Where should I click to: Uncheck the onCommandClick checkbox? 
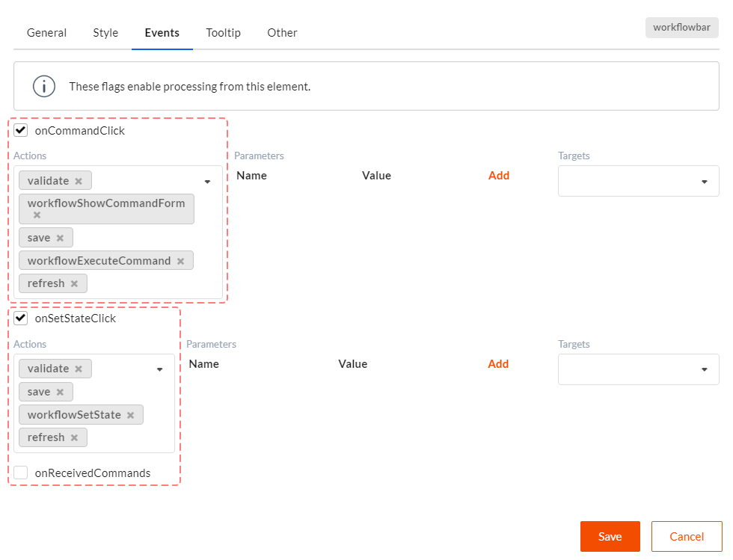click(21, 130)
